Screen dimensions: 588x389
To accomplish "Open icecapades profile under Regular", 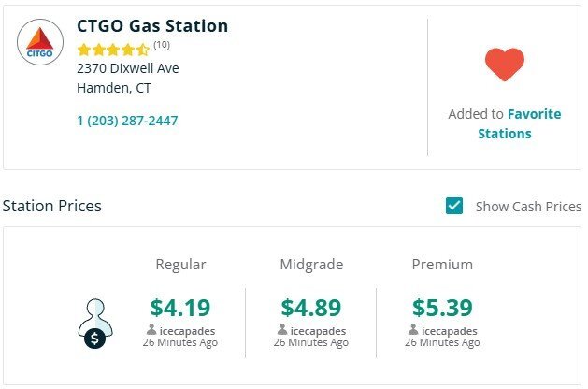I will pos(186,330).
